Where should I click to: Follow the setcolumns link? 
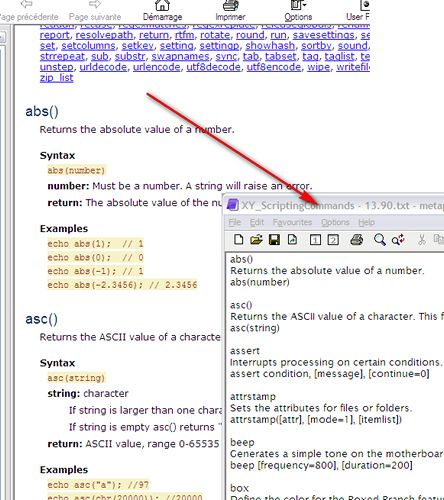click(88, 46)
